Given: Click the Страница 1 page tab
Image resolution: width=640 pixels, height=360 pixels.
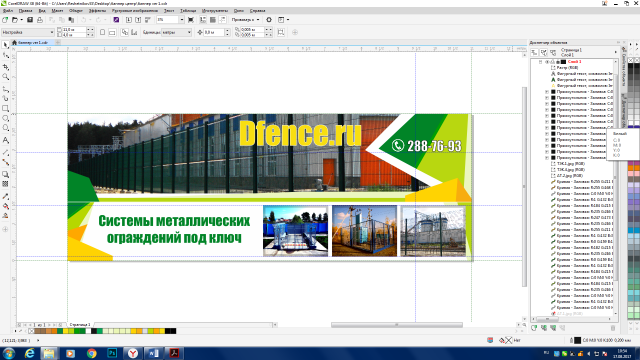Looking at the screenshot, I should 80,324.
